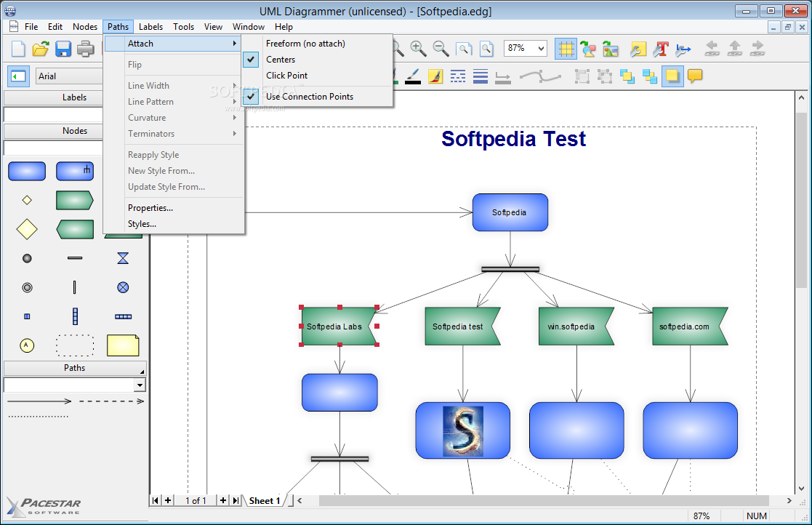812x525 pixels.
Task: Print the diagram with printer icon
Action: [x=86, y=49]
